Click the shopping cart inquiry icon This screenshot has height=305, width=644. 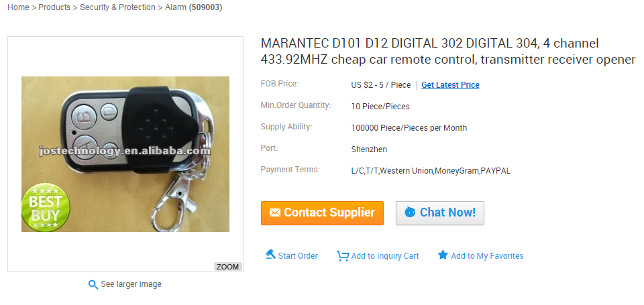[x=343, y=256]
